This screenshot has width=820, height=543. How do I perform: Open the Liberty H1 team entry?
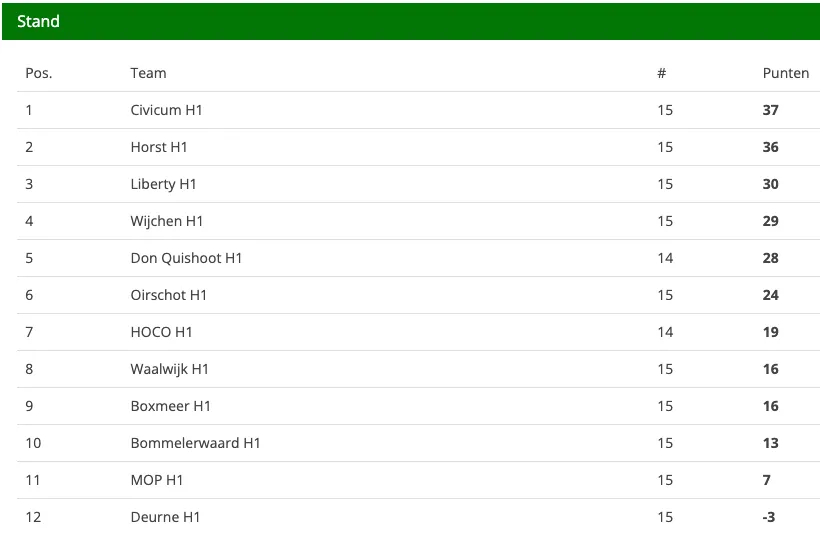(x=163, y=184)
